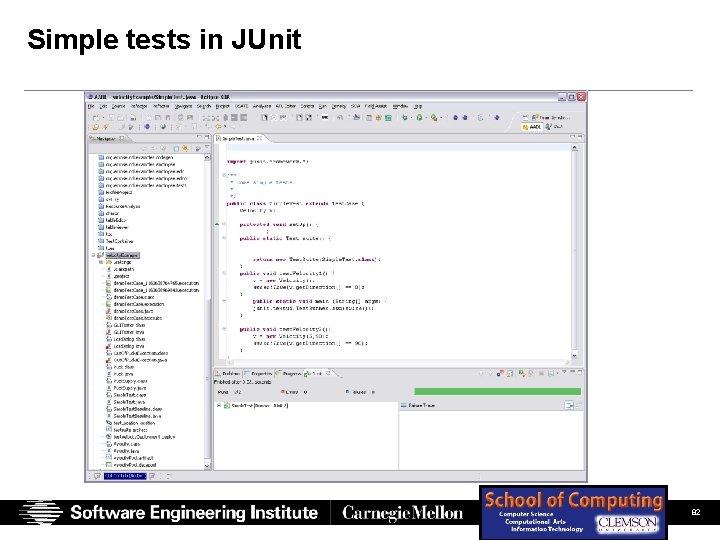Switch to the Properties tab
The width and height of the screenshot is (720, 540).
(x=259, y=373)
